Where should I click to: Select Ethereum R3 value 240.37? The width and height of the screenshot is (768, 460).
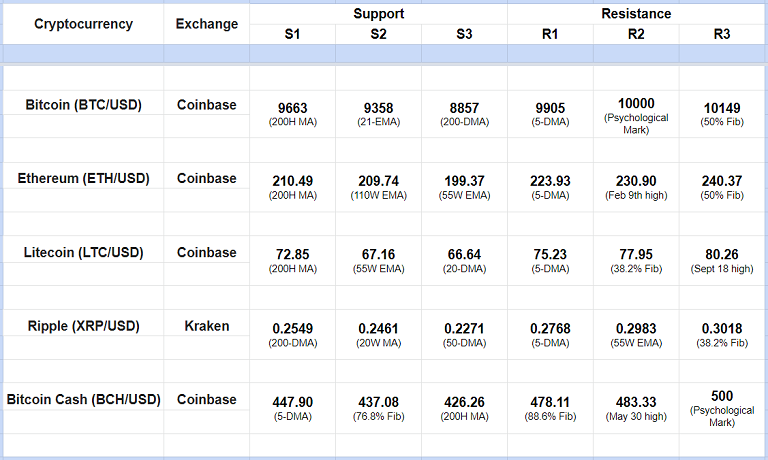pos(721,181)
